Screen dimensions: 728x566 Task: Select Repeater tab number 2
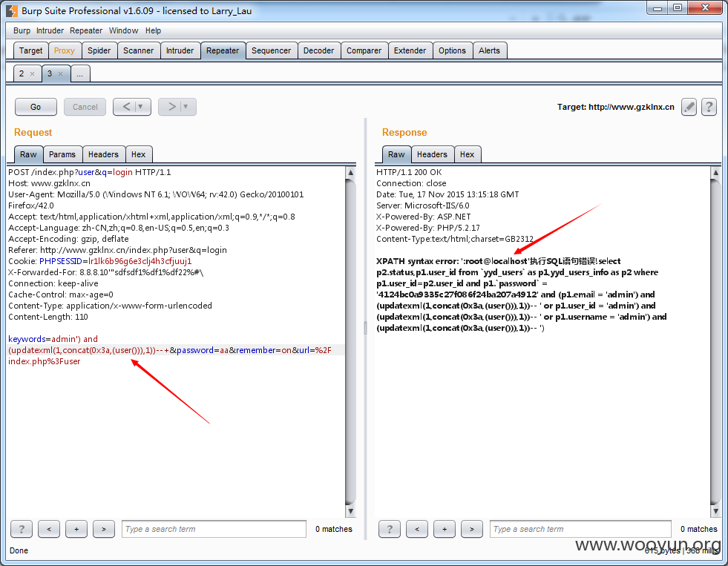tap(22, 73)
